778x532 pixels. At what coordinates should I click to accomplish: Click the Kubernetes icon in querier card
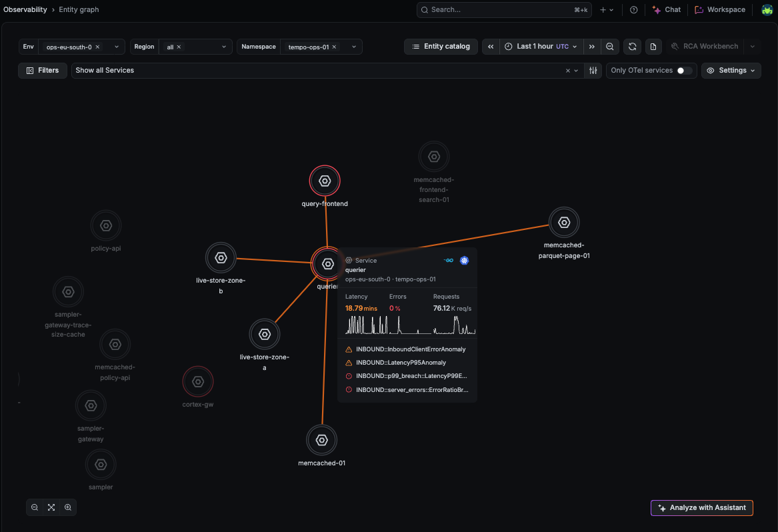point(465,261)
